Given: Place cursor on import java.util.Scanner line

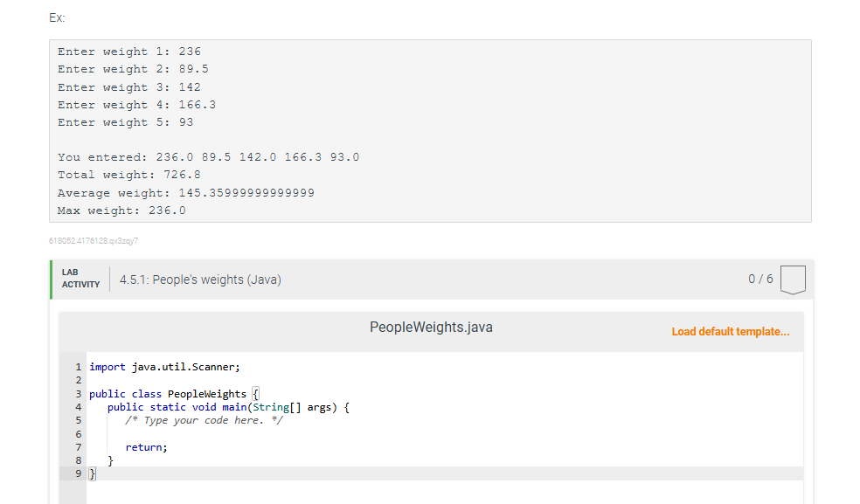Looking at the screenshot, I should click(164, 367).
